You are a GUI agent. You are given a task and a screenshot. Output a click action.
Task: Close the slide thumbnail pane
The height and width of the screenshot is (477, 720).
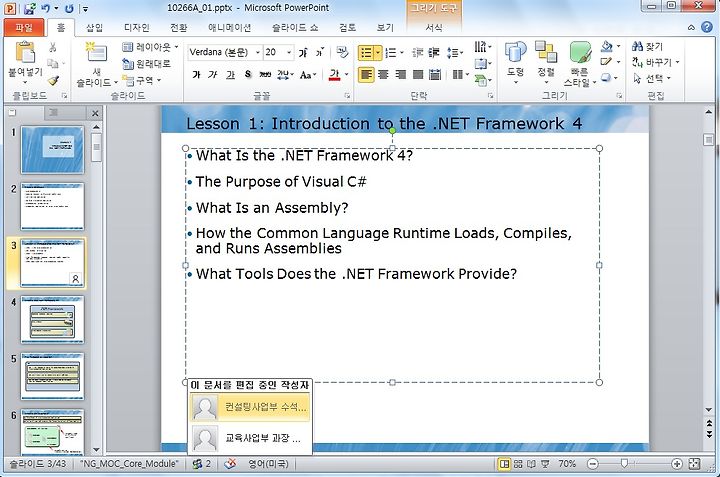click(95, 113)
